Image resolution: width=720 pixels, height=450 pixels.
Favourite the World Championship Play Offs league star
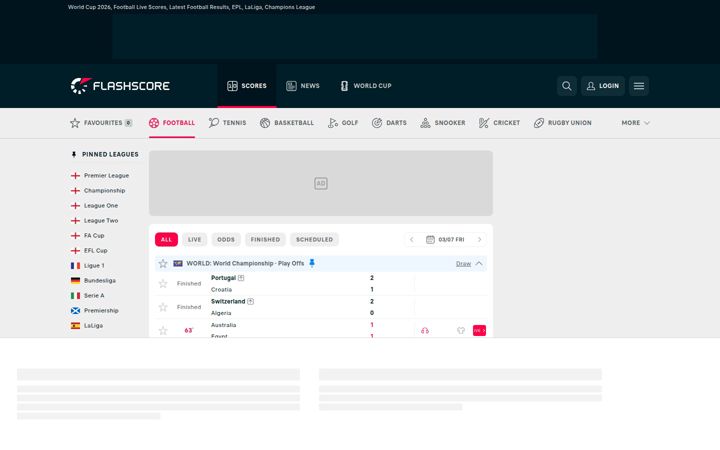point(163,264)
